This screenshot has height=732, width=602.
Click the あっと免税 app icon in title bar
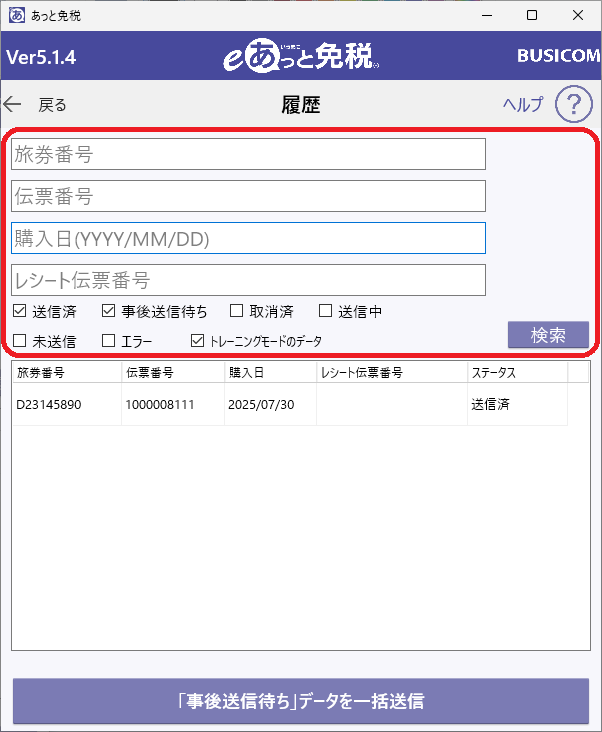[17, 15]
